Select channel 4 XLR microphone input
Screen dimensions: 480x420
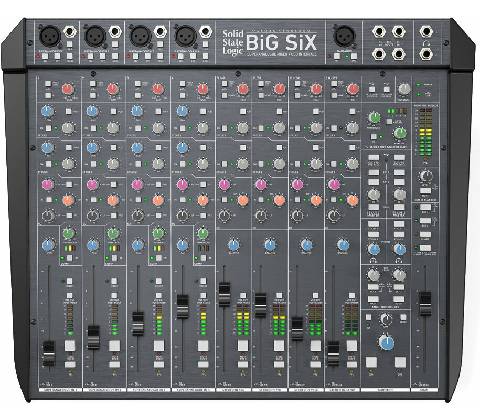click(x=185, y=36)
